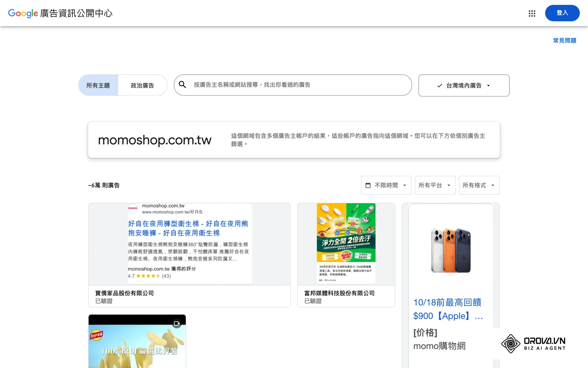Click the Lay's logo on video ad

click(97, 335)
